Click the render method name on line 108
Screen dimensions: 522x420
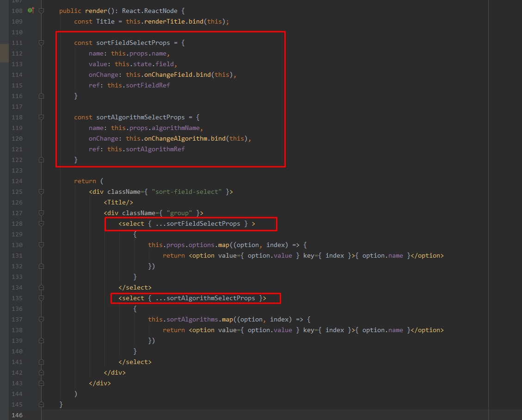click(x=96, y=11)
